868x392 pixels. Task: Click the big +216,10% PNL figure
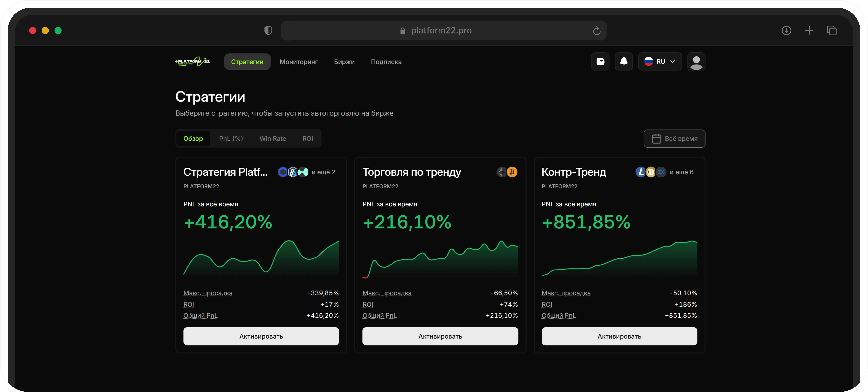tap(407, 222)
